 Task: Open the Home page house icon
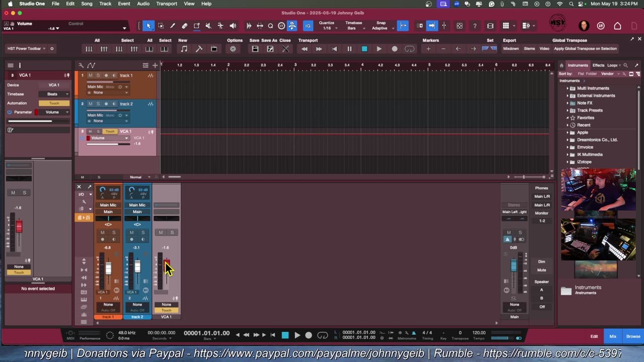pos(617,26)
